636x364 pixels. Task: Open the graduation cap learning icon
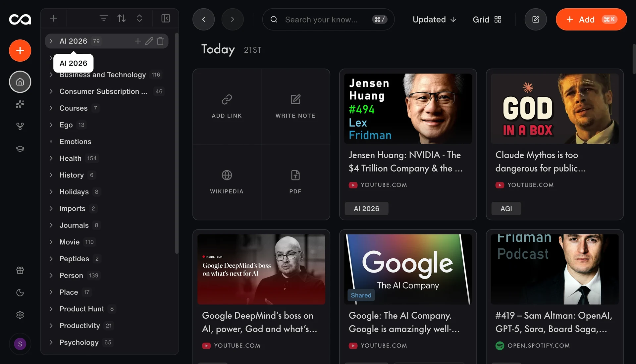coord(20,149)
